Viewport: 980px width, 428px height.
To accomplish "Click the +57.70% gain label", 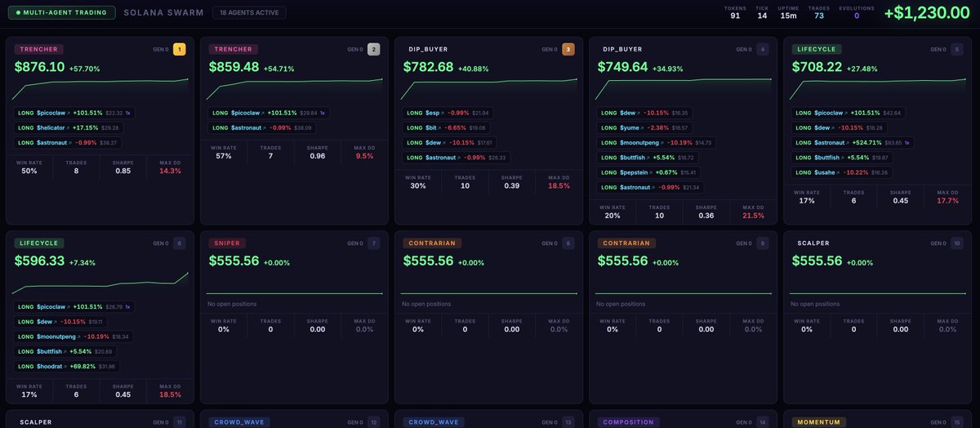I will tap(85, 69).
